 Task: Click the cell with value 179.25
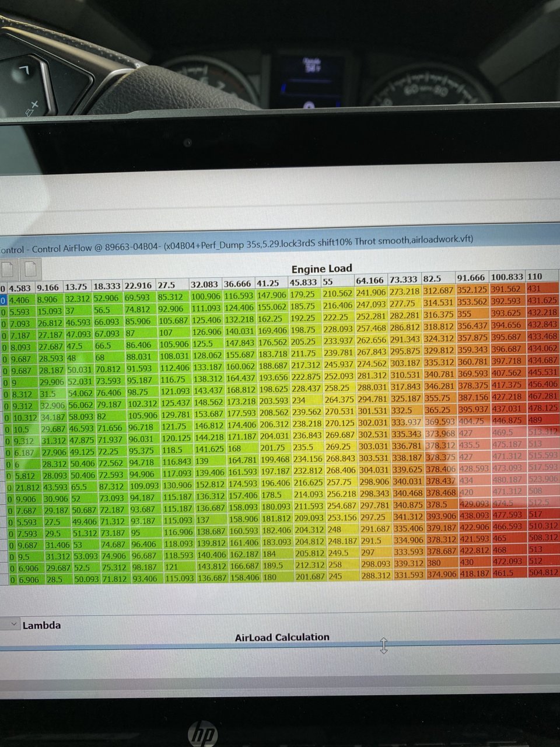pos(305,295)
